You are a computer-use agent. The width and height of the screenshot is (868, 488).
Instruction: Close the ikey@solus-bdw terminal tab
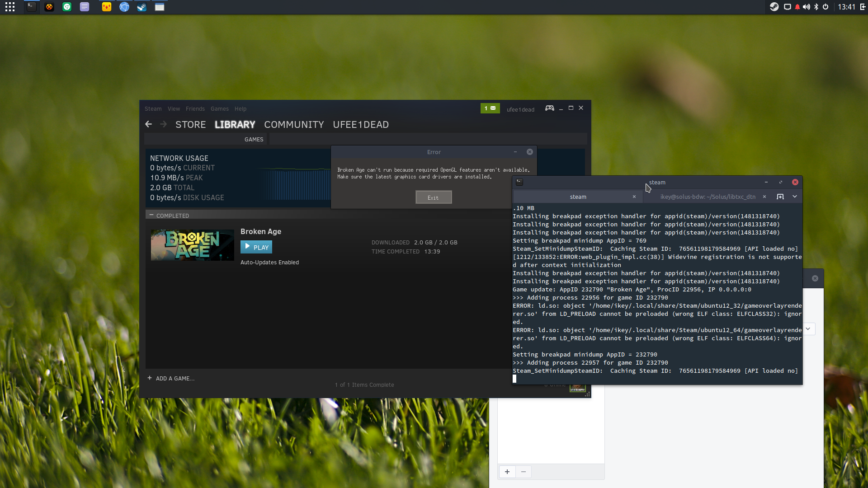click(764, 197)
